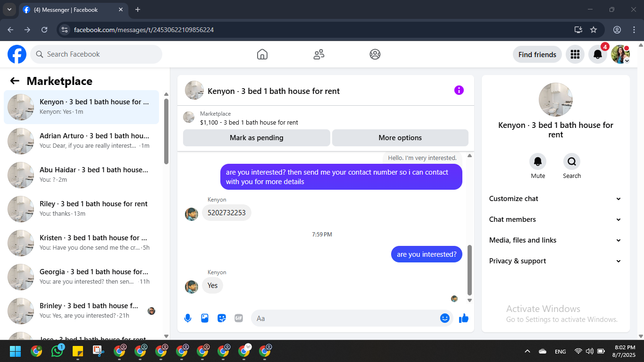Click the message "5202732253"
Viewport: 644px width, 362px height.
pos(227,213)
